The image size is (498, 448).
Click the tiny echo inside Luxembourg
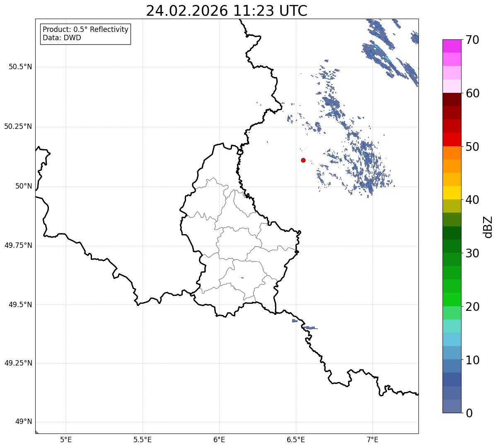[x=242, y=278]
